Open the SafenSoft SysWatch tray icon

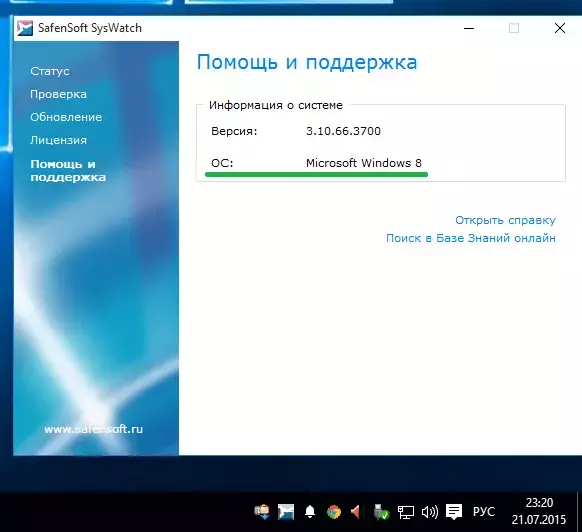286,512
